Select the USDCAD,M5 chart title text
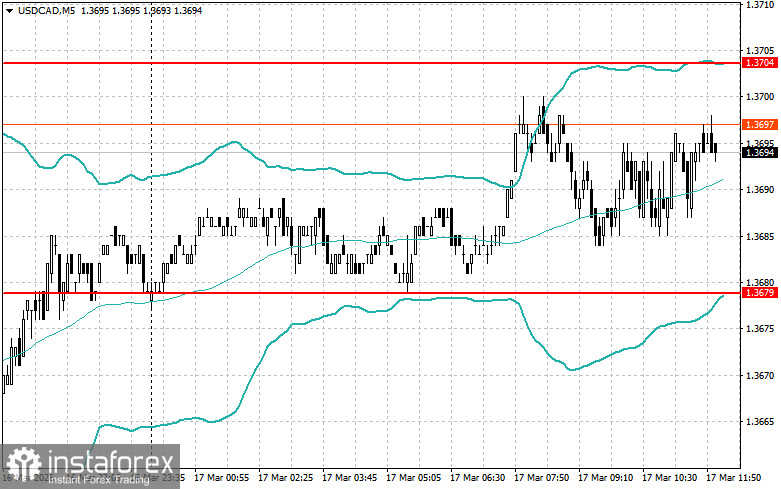 pyautogui.click(x=47, y=10)
